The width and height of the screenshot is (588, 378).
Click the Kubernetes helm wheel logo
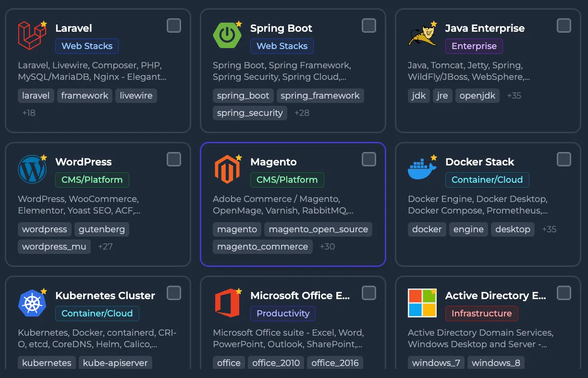click(32, 303)
